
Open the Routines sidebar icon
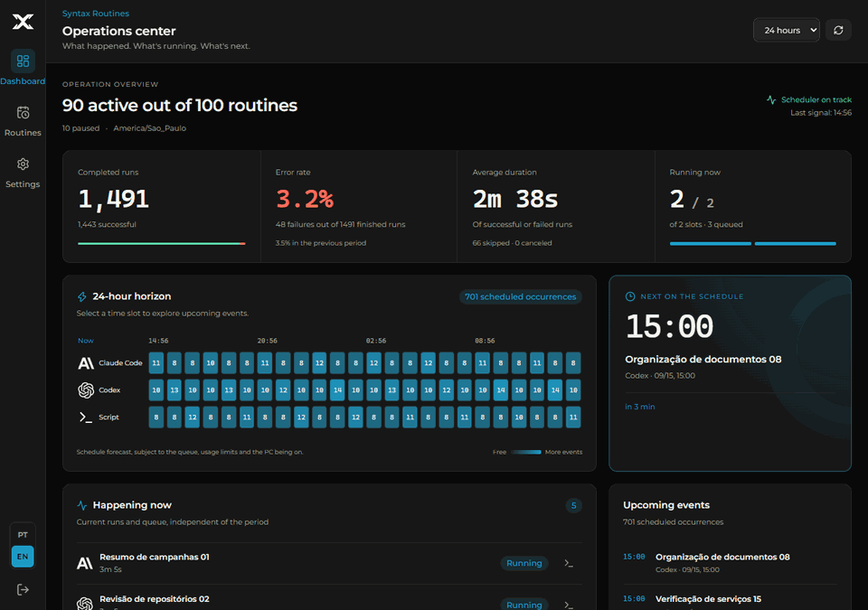pyautogui.click(x=23, y=112)
